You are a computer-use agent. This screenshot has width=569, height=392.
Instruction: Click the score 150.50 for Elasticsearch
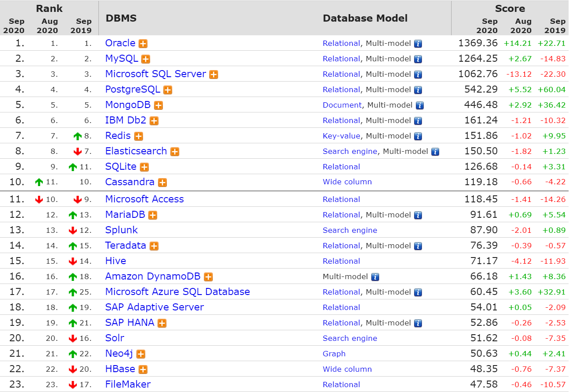(481, 151)
